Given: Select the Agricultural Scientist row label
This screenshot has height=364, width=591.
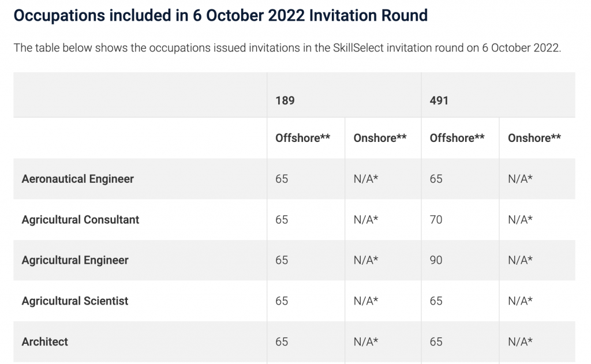Looking at the screenshot, I should (75, 301).
